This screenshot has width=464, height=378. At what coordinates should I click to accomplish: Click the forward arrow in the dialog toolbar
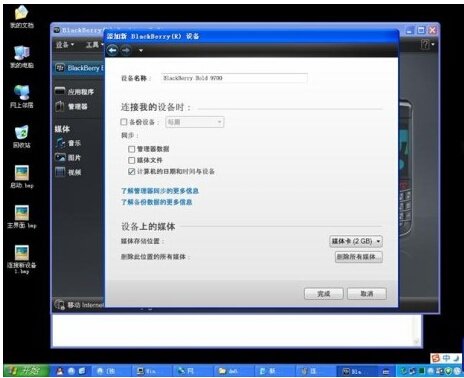click(126, 50)
